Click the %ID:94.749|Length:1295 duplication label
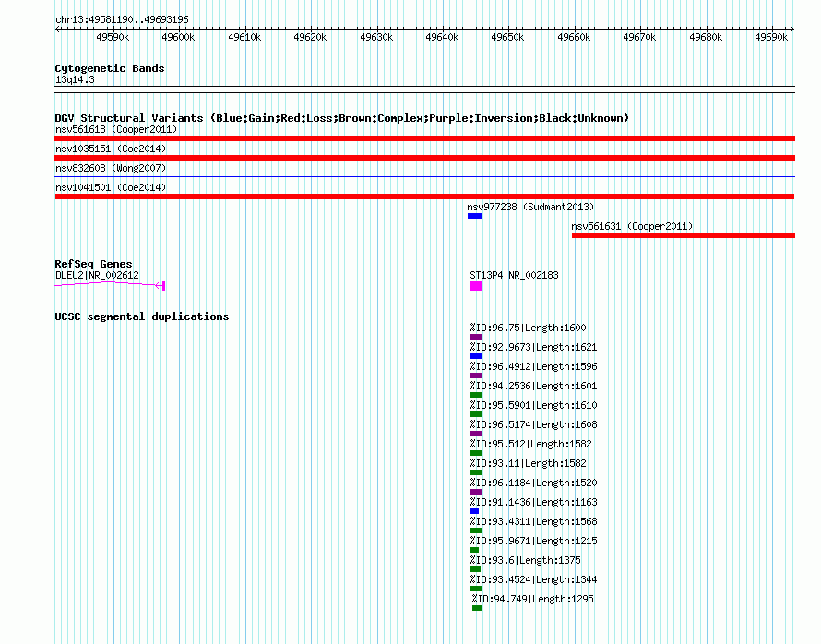 click(x=532, y=599)
